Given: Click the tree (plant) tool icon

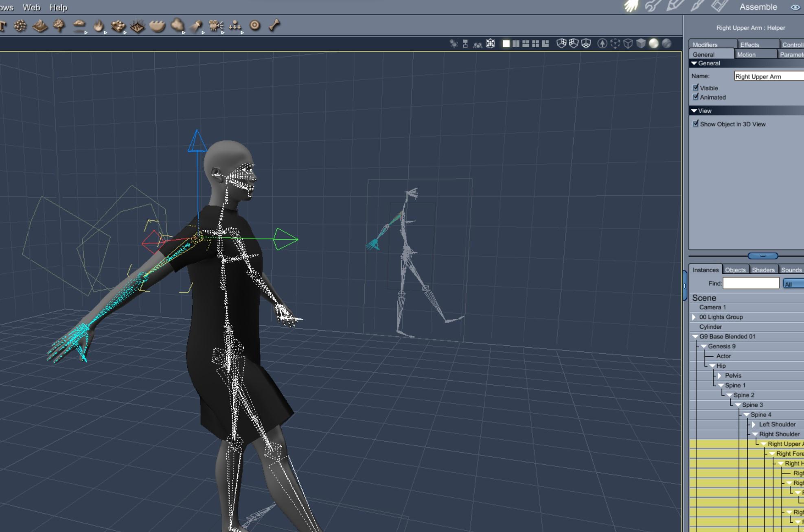Looking at the screenshot, I should 59,26.
